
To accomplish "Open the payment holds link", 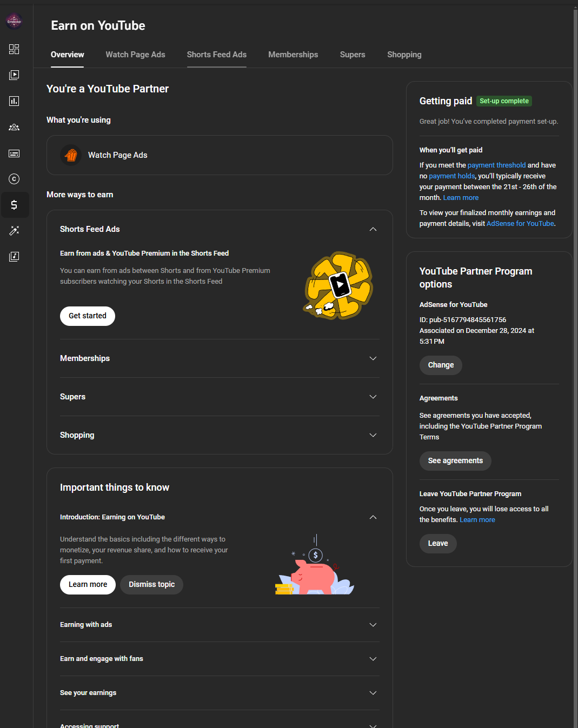I will point(452,176).
